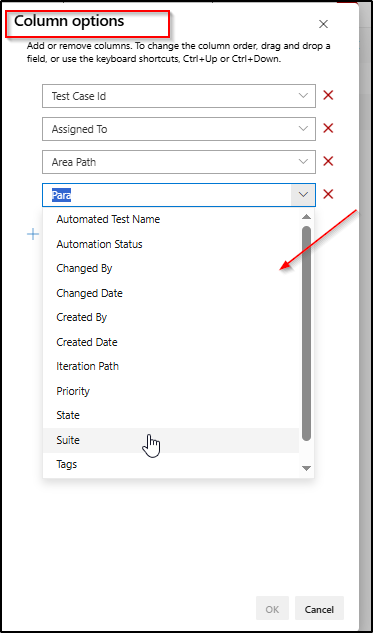This screenshot has height=633, width=373.
Task: Remove the Test Case Id column
Action: [328, 96]
